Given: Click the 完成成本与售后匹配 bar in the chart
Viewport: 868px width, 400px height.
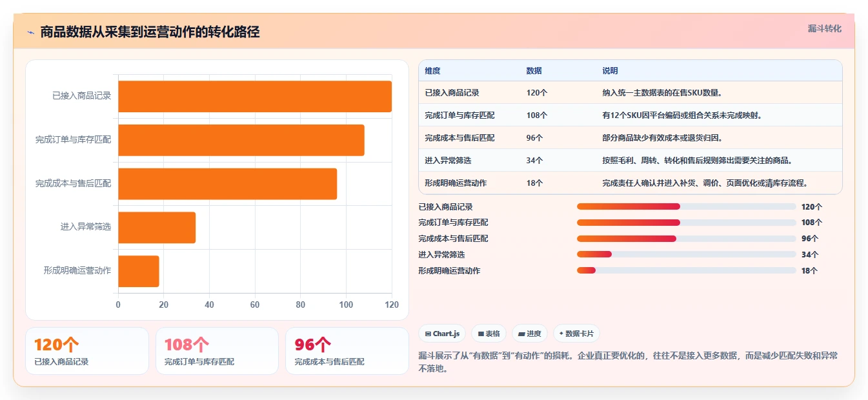Looking at the screenshot, I should pos(227,183).
